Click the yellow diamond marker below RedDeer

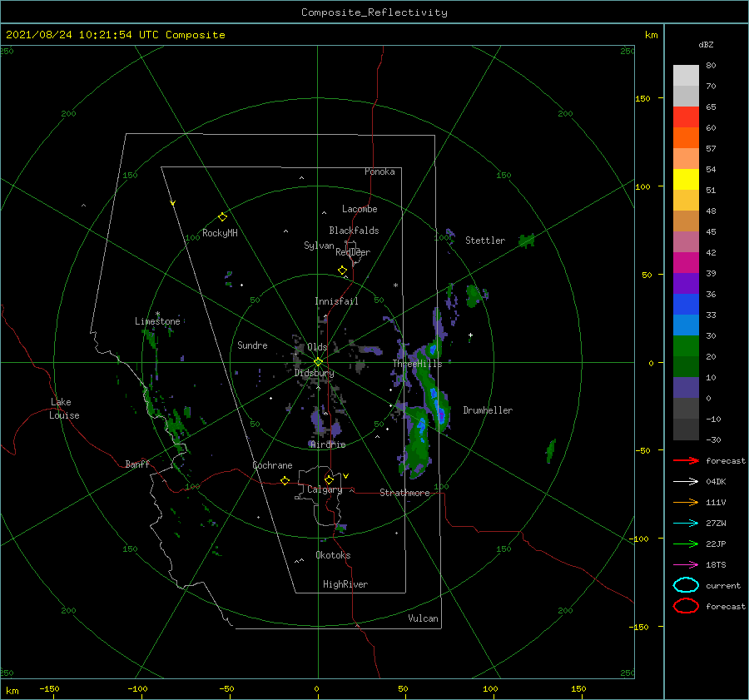343,271
